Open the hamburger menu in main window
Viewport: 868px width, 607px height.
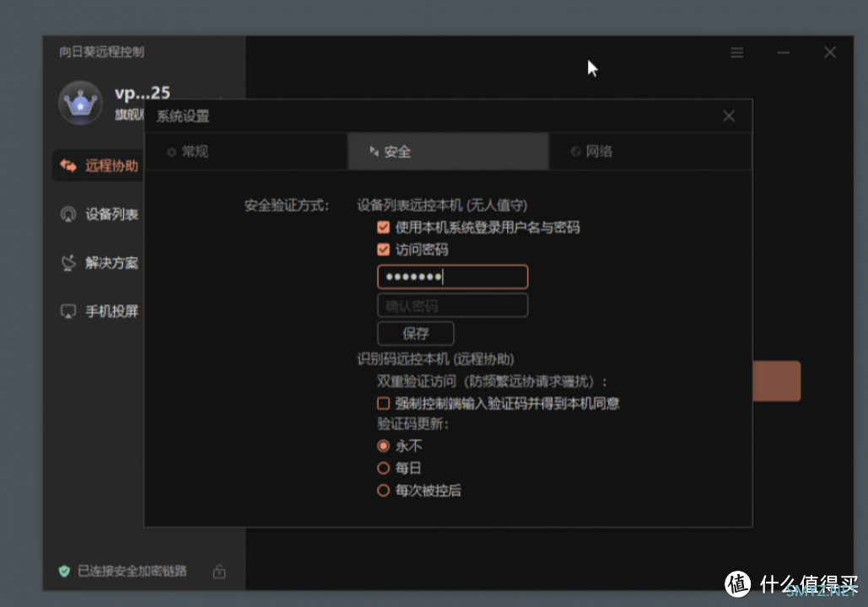tap(736, 52)
